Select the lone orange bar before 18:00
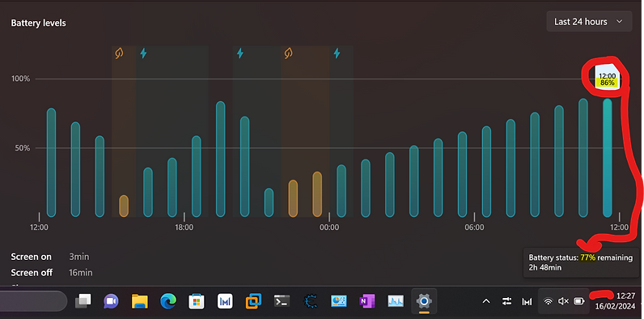 (x=124, y=206)
